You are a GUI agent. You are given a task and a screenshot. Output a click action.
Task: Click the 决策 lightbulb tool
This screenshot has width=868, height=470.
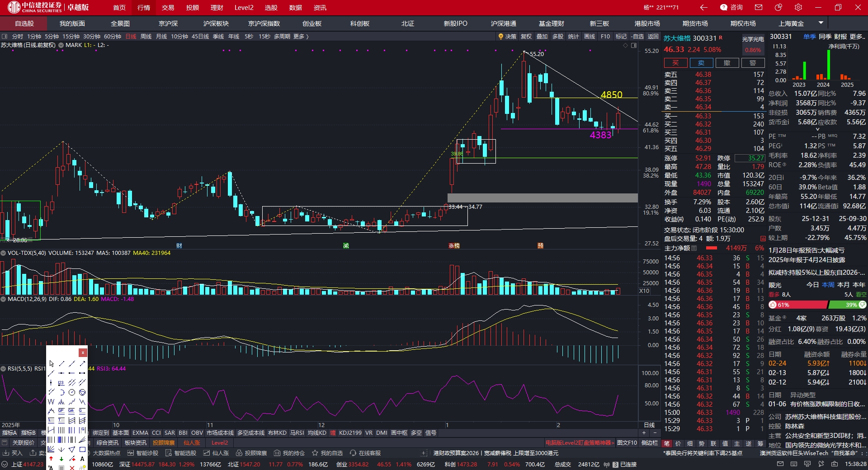point(507,37)
